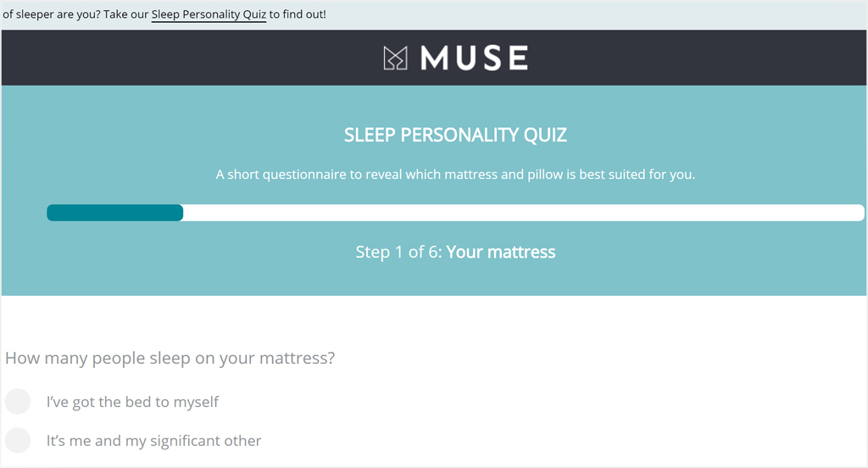This screenshot has height=468, width=868.
Task: Click the MUSE wordmark in header
Action: coord(475,58)
